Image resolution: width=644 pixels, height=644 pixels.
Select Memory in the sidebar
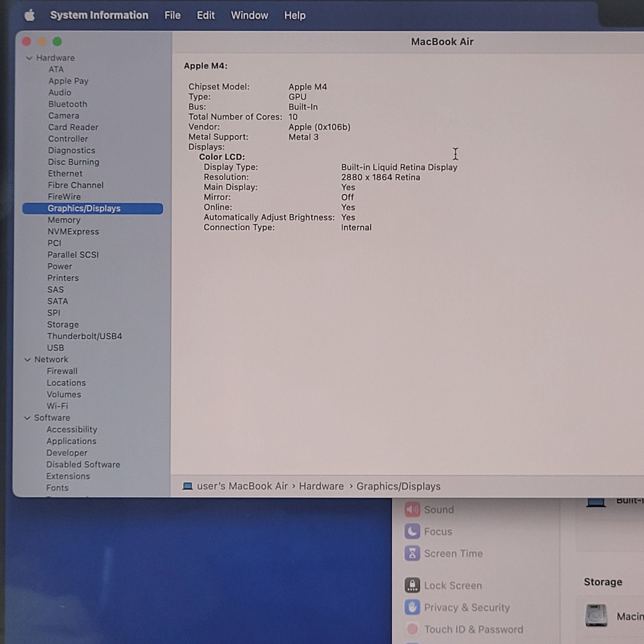64,220
